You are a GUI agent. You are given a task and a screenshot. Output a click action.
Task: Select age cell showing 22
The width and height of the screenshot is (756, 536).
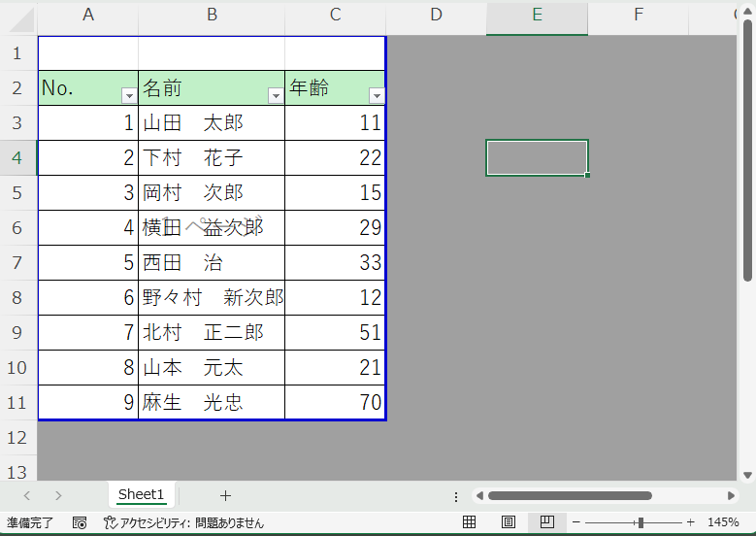tap(335, 157)
